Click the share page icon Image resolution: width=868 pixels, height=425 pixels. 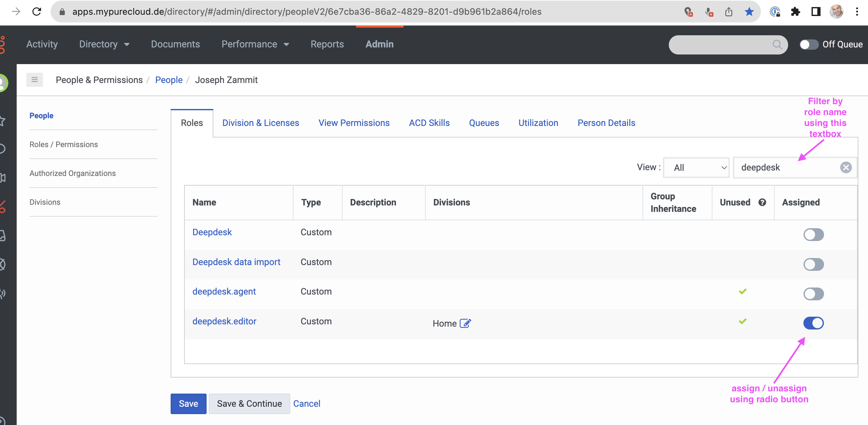point(728,12)
